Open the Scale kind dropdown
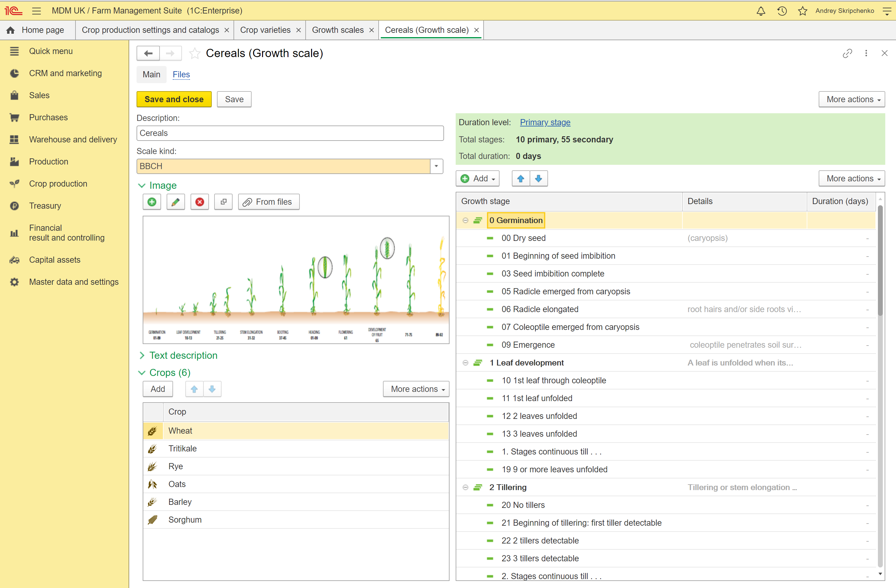 436,166
